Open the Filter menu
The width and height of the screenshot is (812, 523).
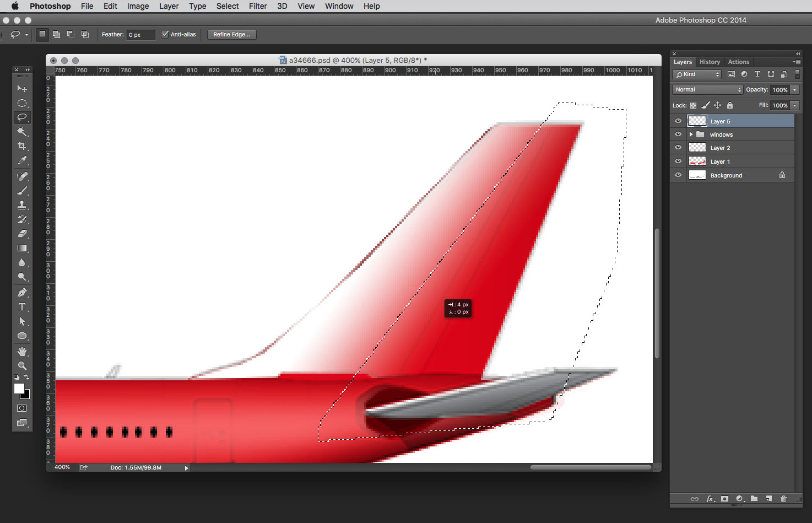coord(257,6)
